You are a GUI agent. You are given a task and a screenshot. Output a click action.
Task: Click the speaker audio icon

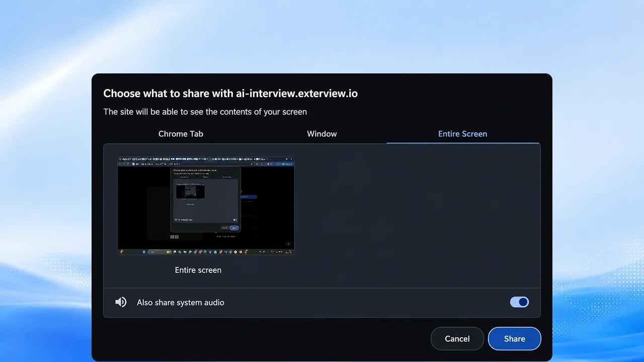click(x=121, y=302)
